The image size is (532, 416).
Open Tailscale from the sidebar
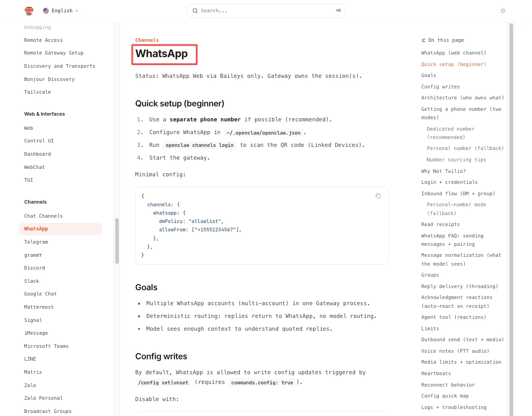[x=37, y=92]
